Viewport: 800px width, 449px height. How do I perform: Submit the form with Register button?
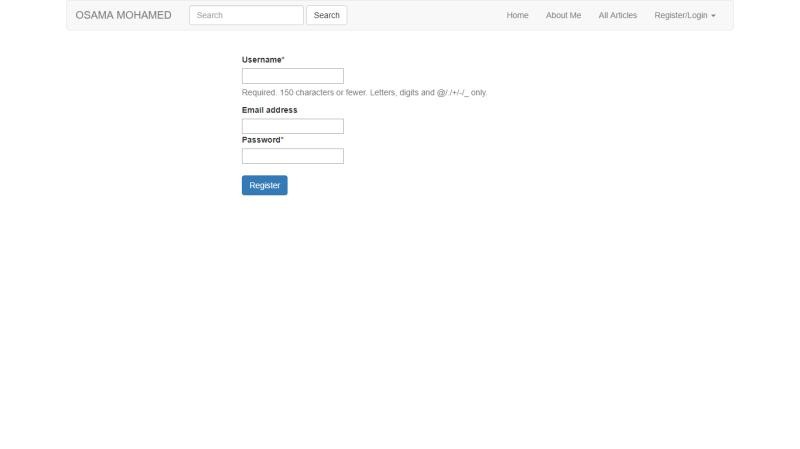(265, 185)
